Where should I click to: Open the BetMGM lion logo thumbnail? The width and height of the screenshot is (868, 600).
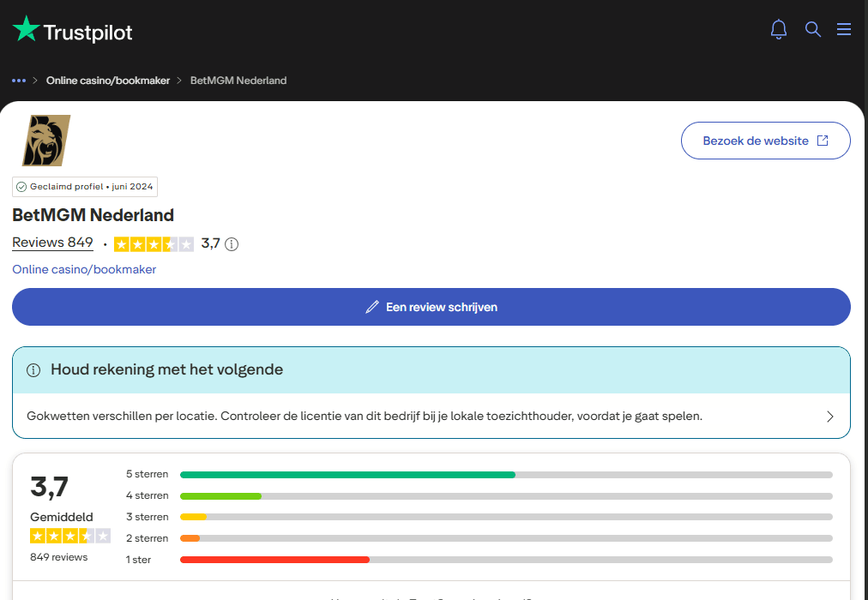pyautogui.click(x=46, y=141)
